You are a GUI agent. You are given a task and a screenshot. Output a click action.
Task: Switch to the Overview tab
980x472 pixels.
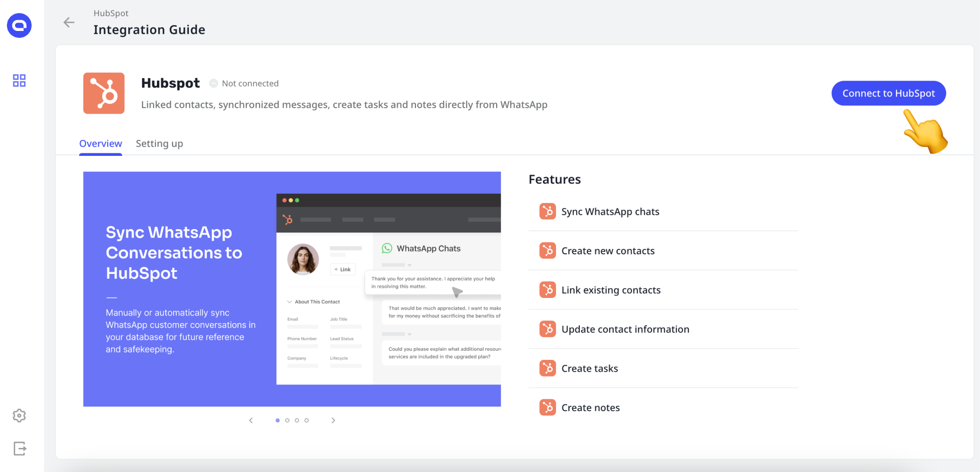(x=100, y=144)
